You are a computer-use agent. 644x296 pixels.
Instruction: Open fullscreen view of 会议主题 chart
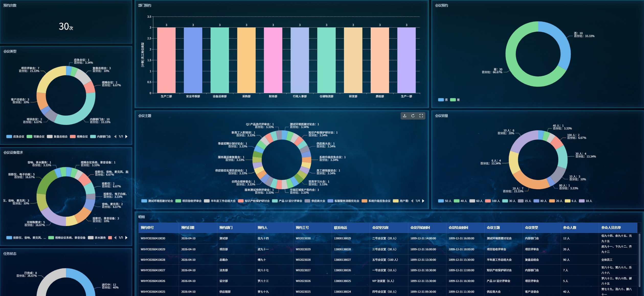(421, 116)
